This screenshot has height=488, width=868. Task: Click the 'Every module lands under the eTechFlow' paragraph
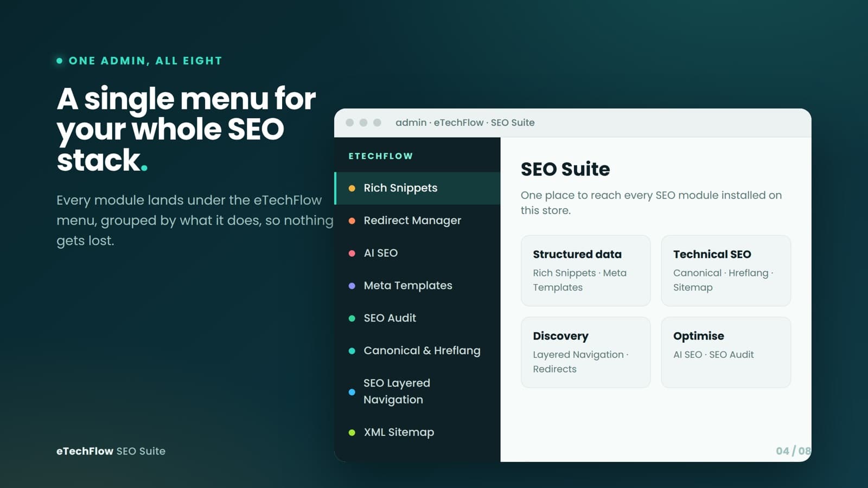pyautogui.click(x=195, y=220)
